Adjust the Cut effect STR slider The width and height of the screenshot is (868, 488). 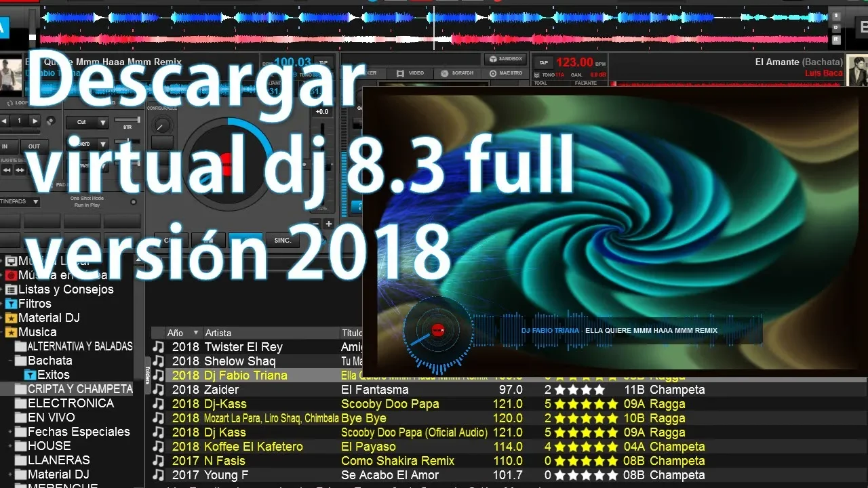pos(127,121)
